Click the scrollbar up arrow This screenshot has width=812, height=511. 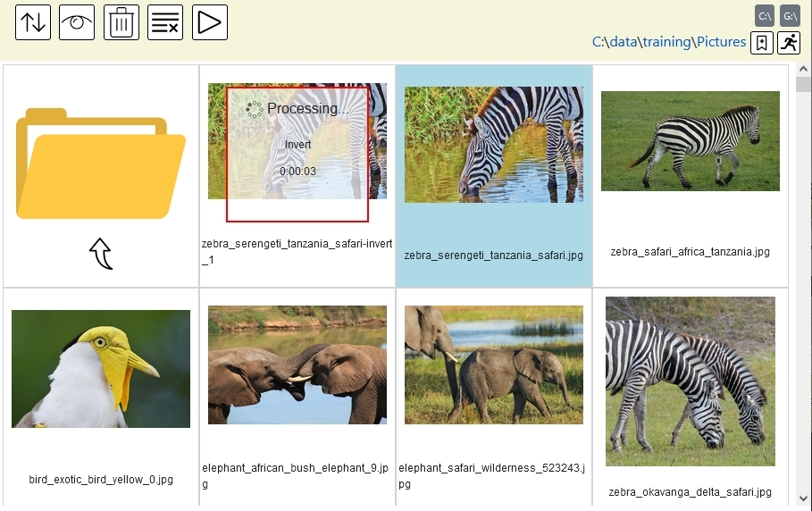(803, 69)
